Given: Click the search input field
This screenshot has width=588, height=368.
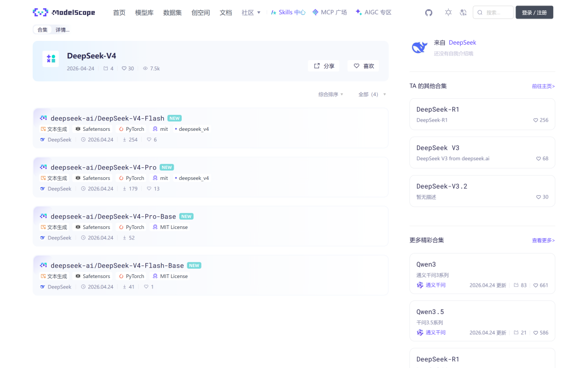Looking at the screenshot, I should click(x=493, y=13).
